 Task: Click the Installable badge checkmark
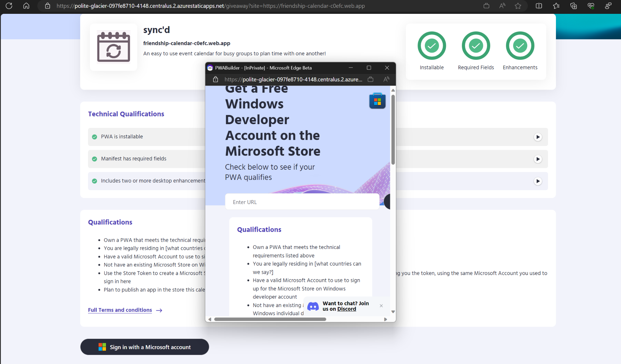(x=432, y=46)
